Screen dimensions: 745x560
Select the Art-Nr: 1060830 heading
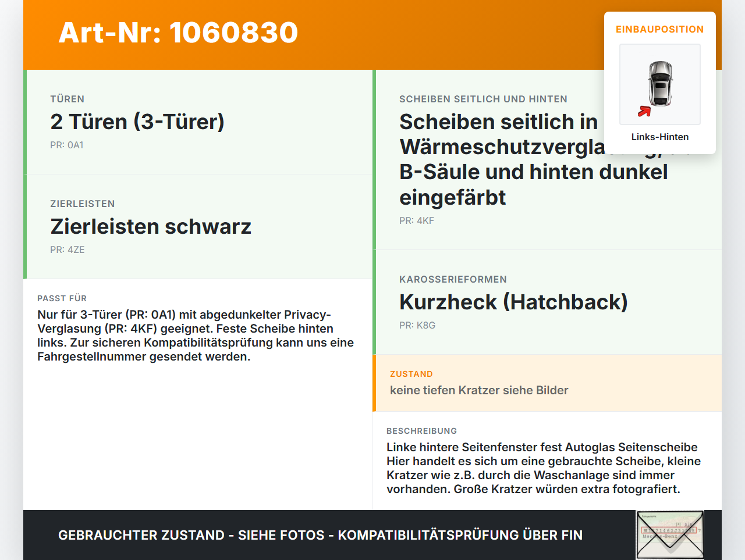[178, 33]
